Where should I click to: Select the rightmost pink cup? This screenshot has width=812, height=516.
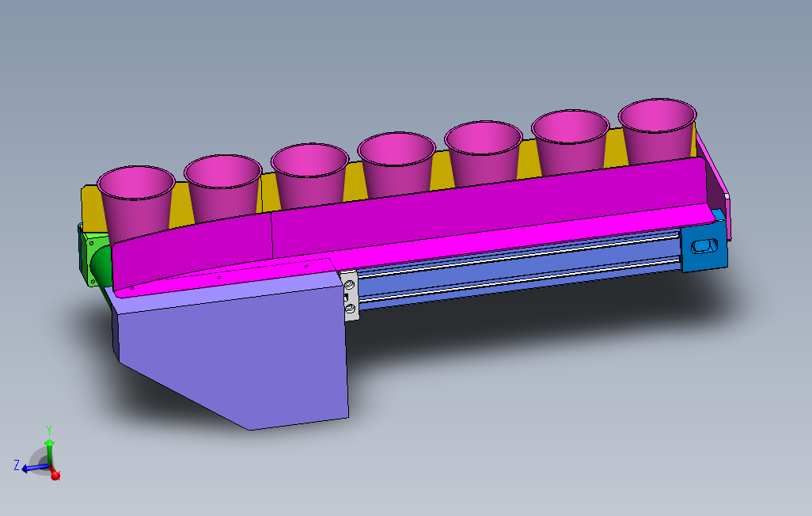(657, 131)
